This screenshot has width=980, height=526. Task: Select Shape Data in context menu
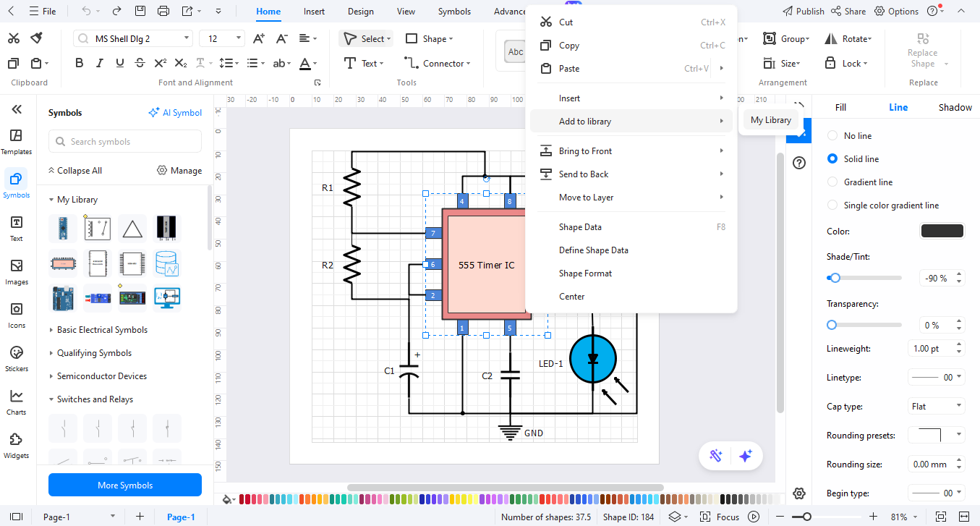pyautogui.click(x=631, y=227)
